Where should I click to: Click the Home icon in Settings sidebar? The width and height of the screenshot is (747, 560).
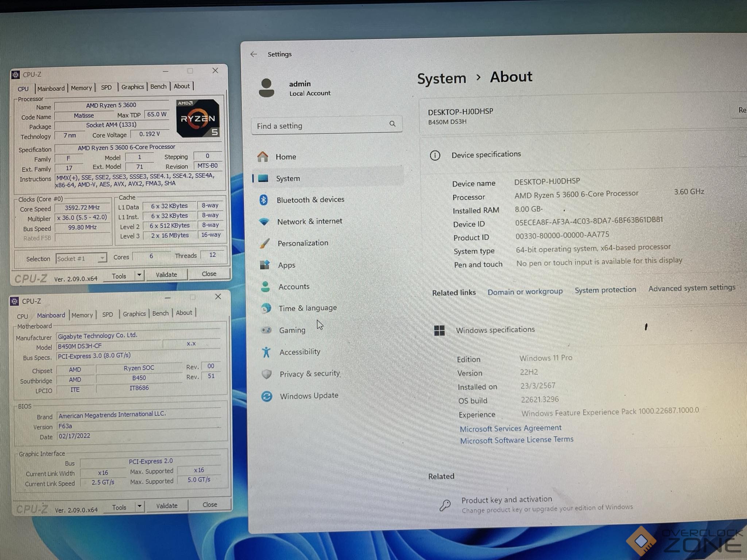263,157
